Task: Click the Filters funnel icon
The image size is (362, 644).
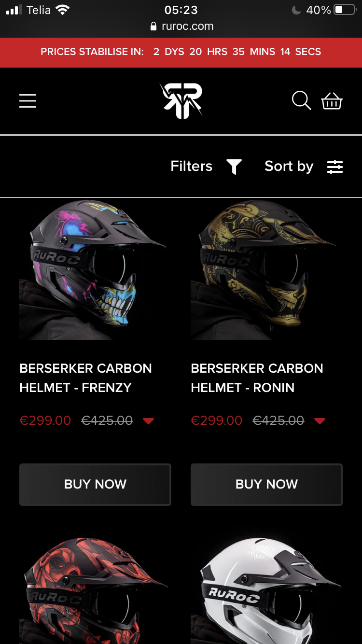Action: [234, 167]
